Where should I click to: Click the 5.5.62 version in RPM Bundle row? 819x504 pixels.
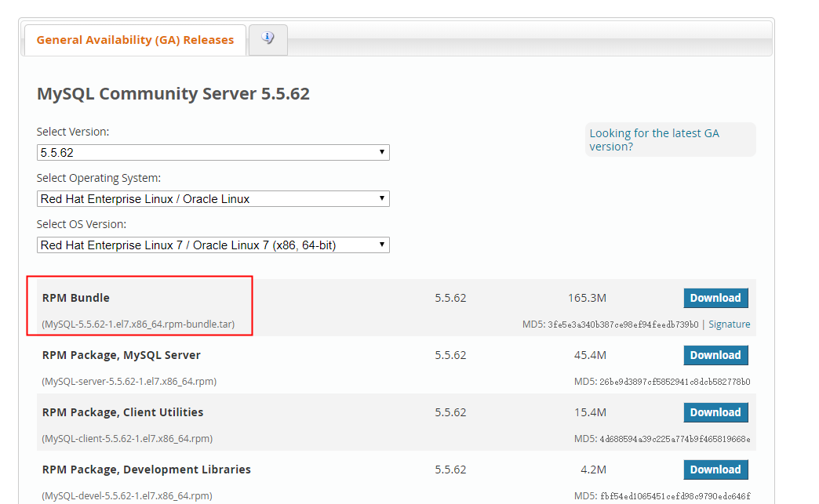click(450, 298)
